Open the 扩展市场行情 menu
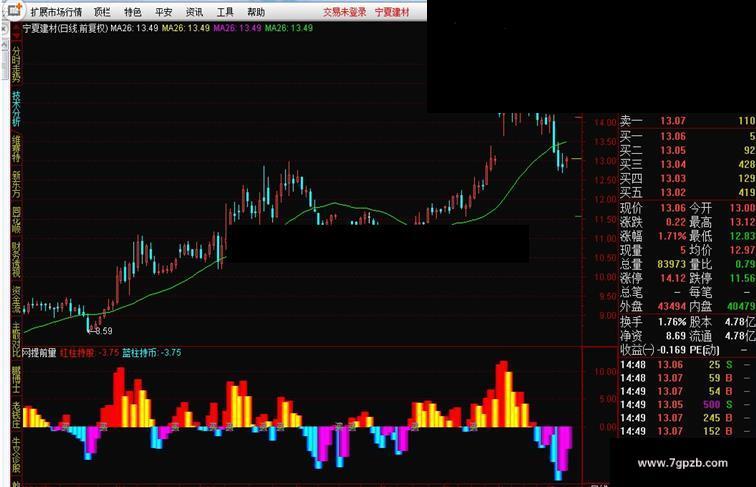Image resolution: width=756 pixels, height=487 pixels. [x=56, y=12]
